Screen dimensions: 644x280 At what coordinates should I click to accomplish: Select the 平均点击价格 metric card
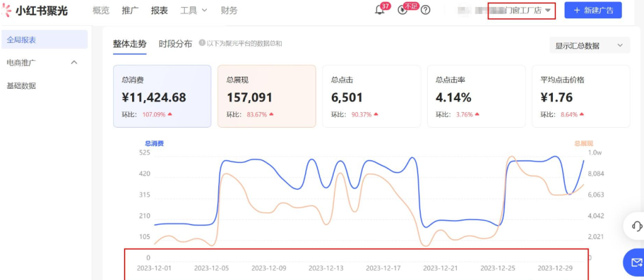[580, 96]
